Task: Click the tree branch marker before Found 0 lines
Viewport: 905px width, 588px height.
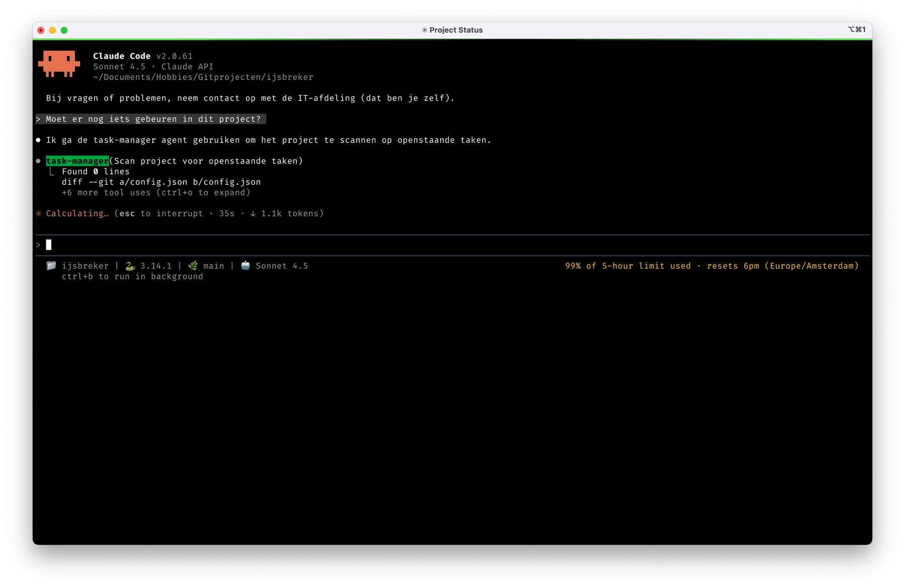Action: click(52, 172)
